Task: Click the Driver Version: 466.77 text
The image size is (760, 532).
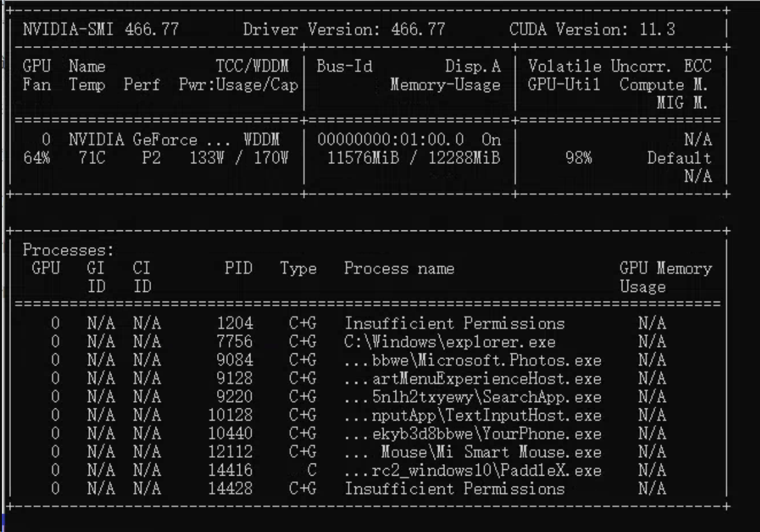Action: (x=344, y=29)
